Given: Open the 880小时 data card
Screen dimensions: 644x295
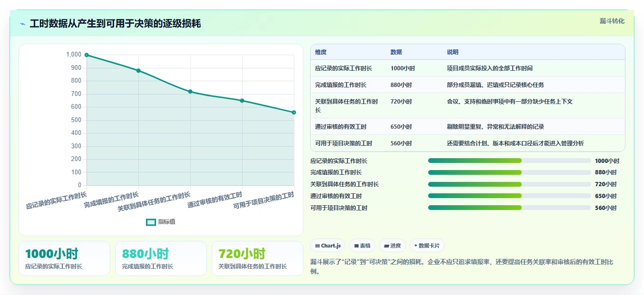Looking at the screenshot, I should pos(161,258).
